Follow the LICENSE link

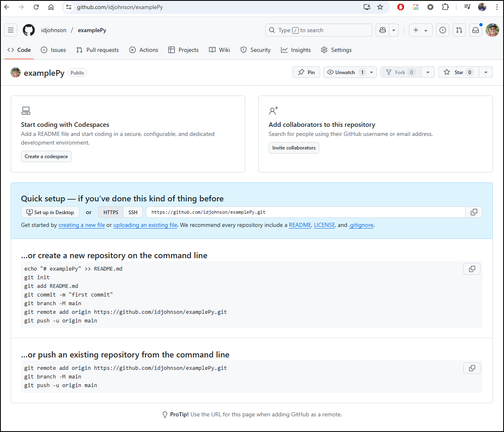coord(325,225)
